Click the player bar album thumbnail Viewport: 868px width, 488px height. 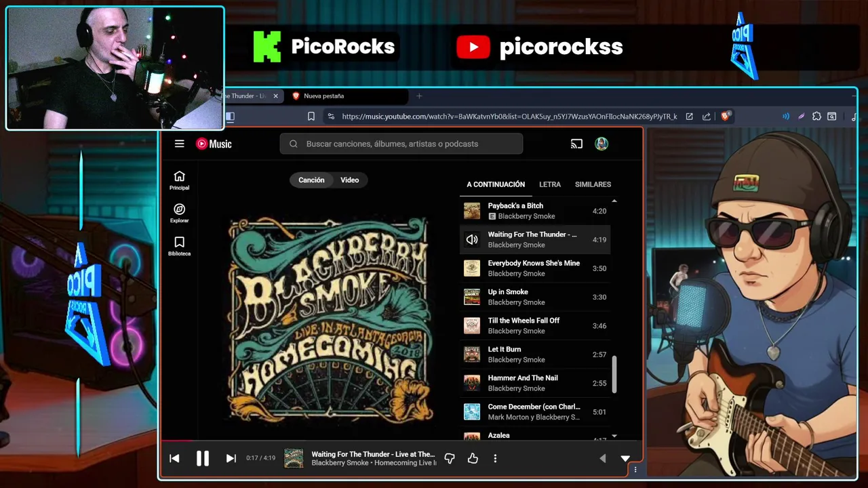pyautogui.click(x=294, y=459)
